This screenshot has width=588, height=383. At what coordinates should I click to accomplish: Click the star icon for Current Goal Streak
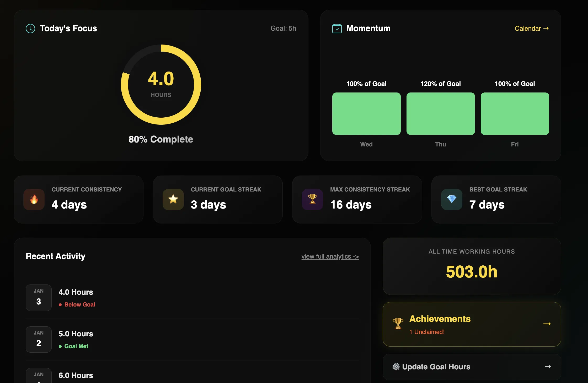[173, 199]
